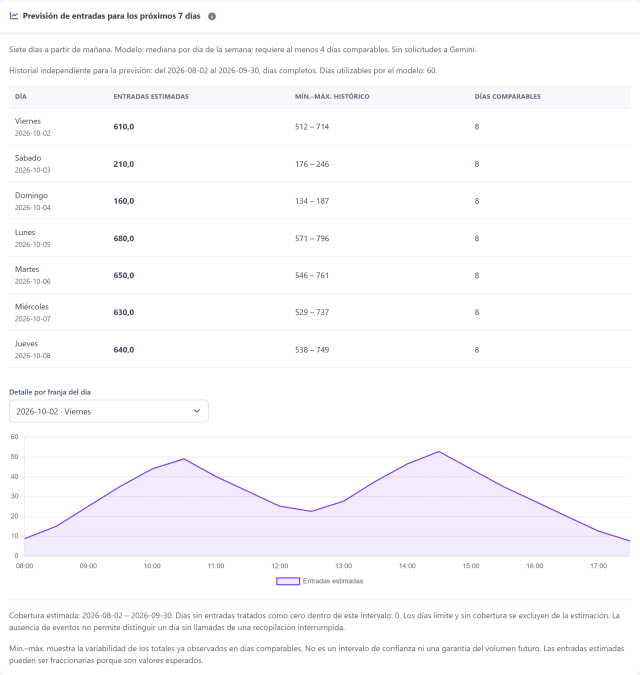Click the 134 – 187 historical range

pyautogui.click(x=312, y=201)
